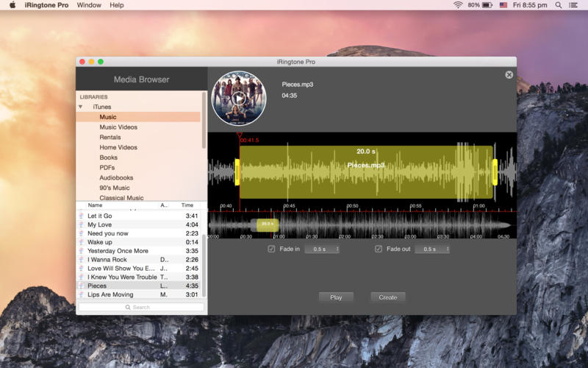The image size is (588, 368).
Task: Sort songs by Time column header
Action: click(x=187, y=205)
